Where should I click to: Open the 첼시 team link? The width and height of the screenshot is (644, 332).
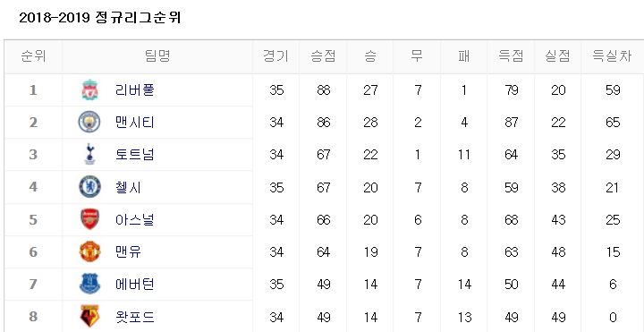(128, 187)
